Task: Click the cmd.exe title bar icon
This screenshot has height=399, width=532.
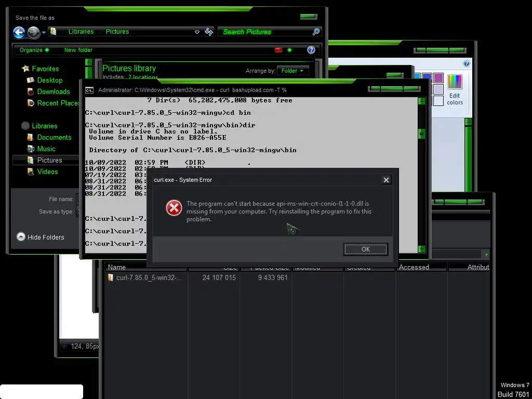Action: click(x=89, y=90)
